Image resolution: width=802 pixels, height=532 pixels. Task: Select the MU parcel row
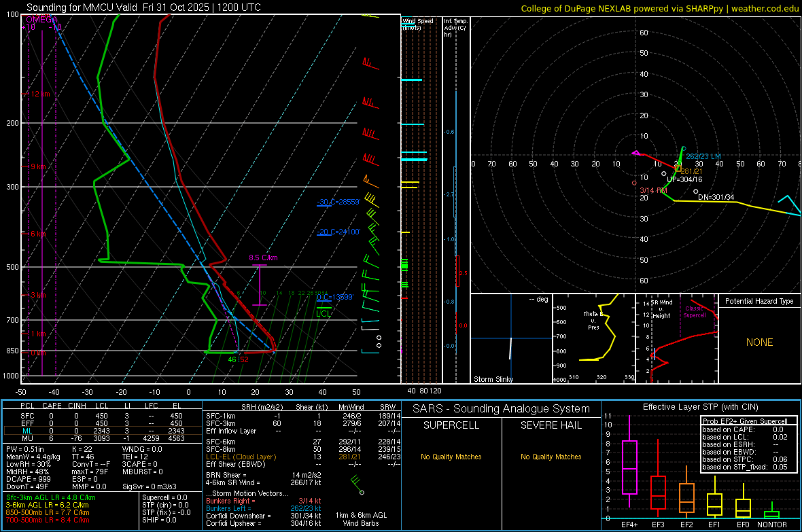[103, 438]
